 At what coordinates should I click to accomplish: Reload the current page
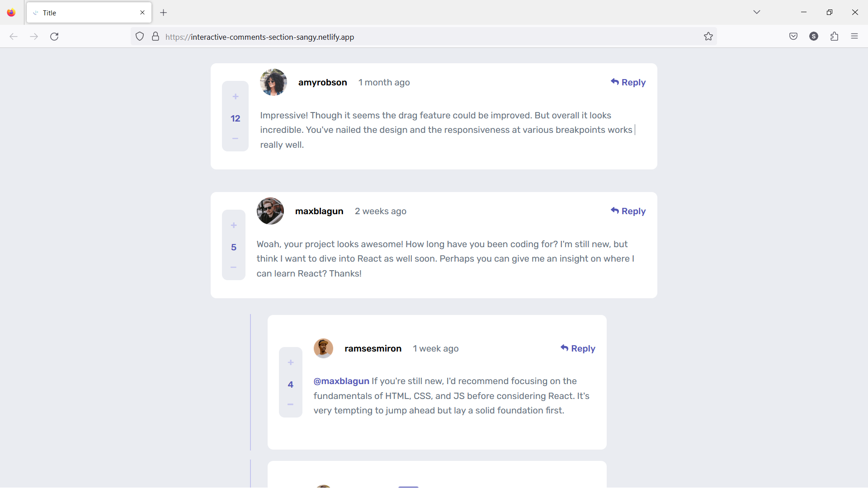pyautogui.click(x=54, y=37)
